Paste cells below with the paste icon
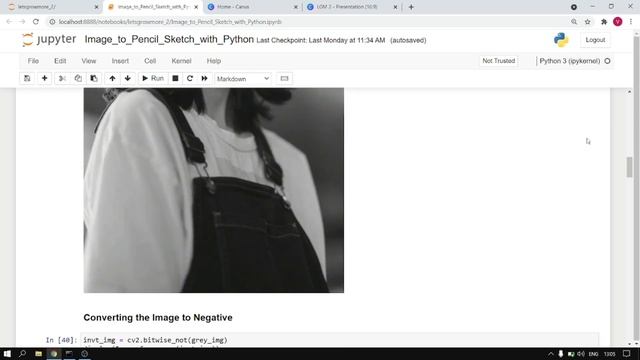Viewport: 640px width, 360px height. (x=94, y=78)
